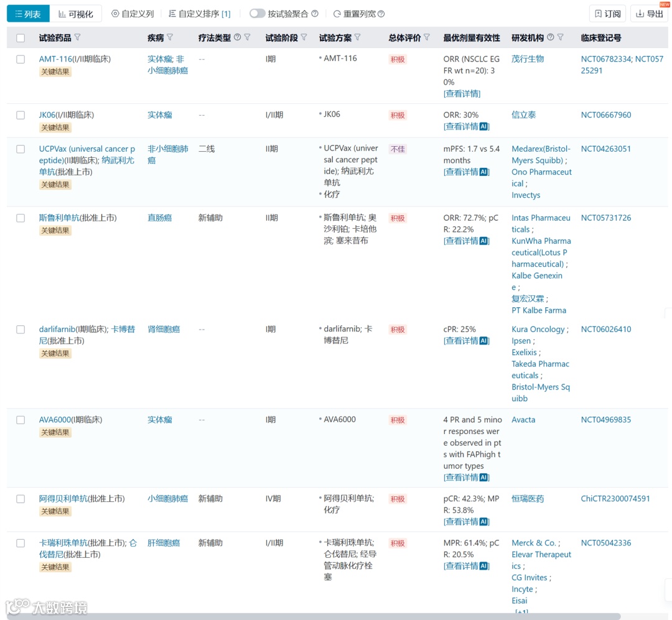Screen dimensions: 672x620
Task: Click the horizontal scrollbar at bottom
Action: (x=314, y=616)
